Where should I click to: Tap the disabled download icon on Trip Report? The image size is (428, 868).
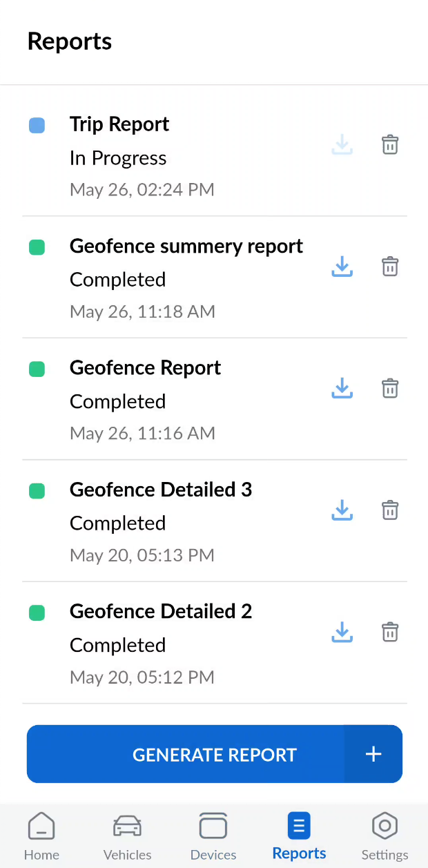pos(342,144)
